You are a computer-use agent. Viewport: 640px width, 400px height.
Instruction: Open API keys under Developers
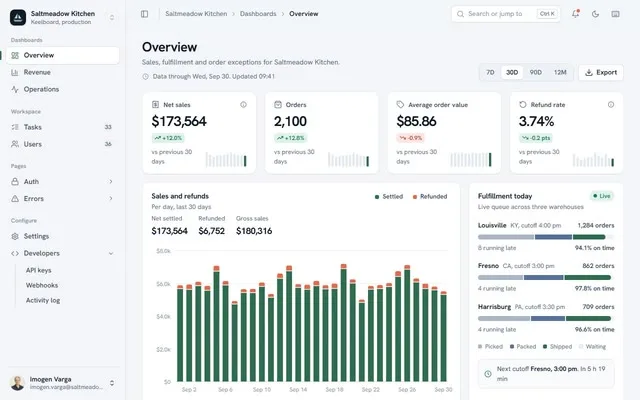coord(38,270)
